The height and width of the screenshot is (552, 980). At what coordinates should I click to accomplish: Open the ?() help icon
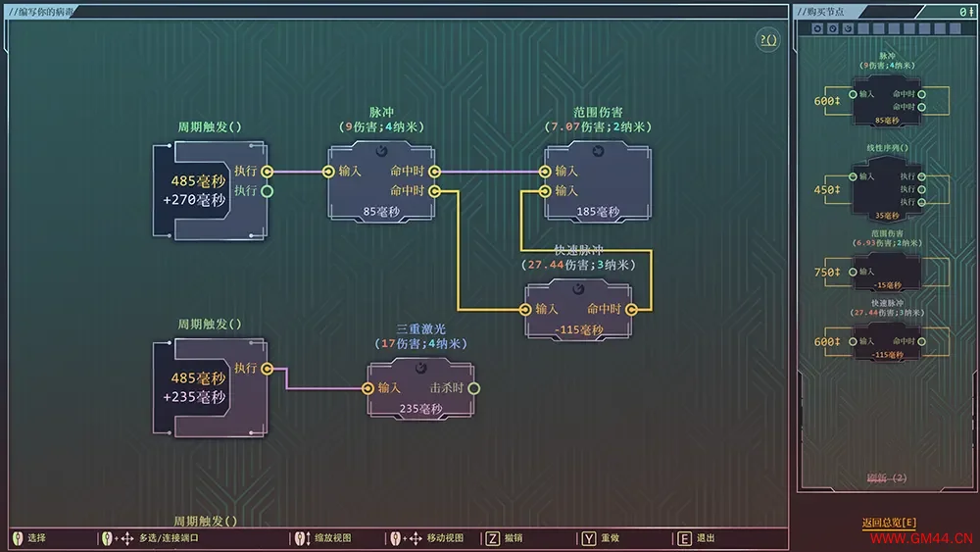[x=767, y=40]
